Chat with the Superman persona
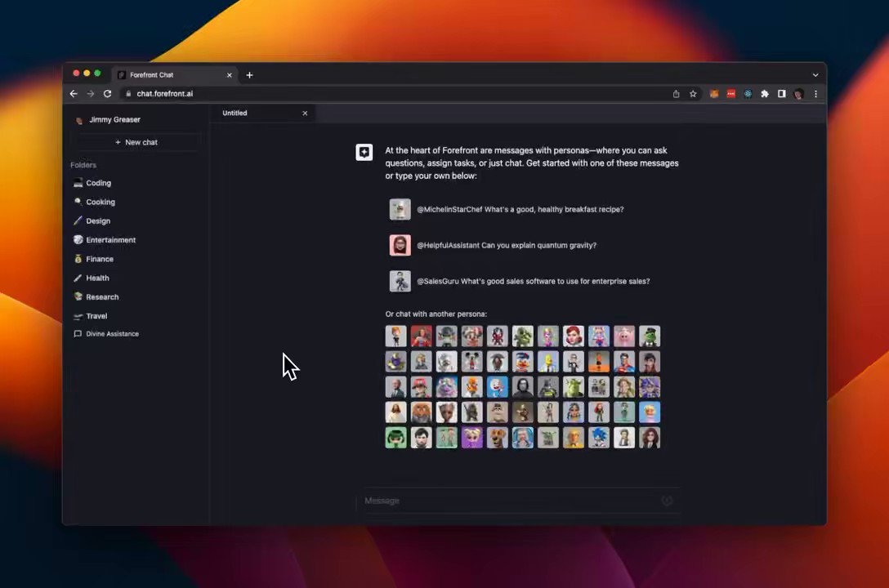The height and width of the screenshot is (588, 889). (624, 362)
